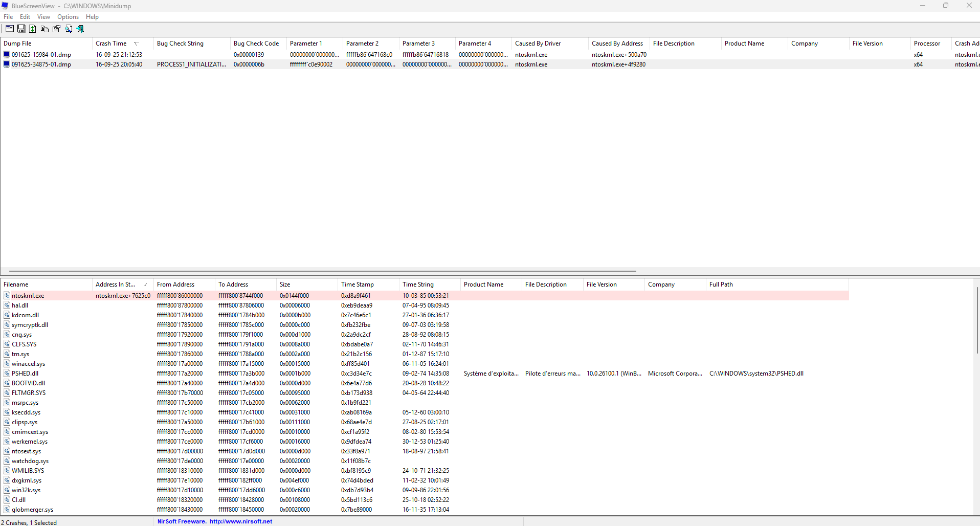
Task: Open the Advanced Options toolbar icon
Action: click(9, 29)
